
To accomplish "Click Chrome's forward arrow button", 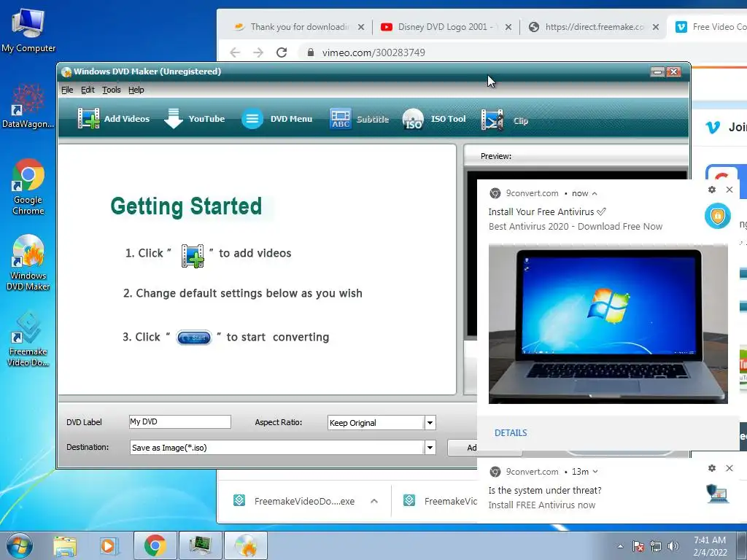I will pos(258,52).
